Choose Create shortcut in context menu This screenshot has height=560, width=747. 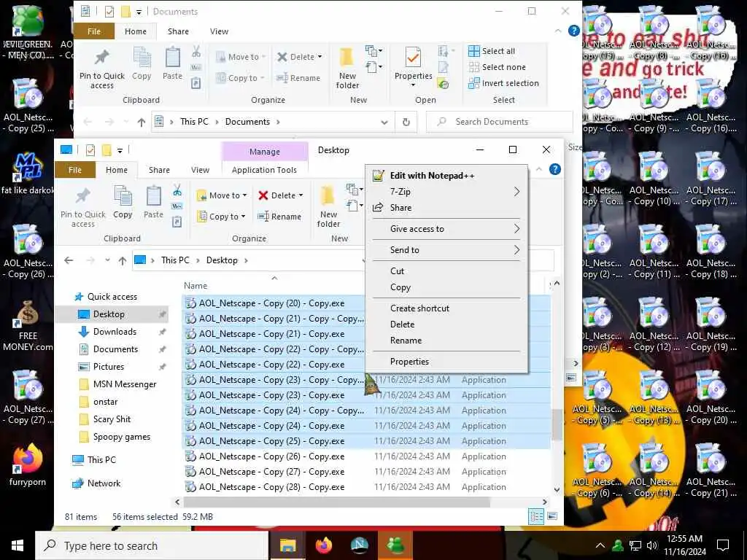(x=446, y=308)
